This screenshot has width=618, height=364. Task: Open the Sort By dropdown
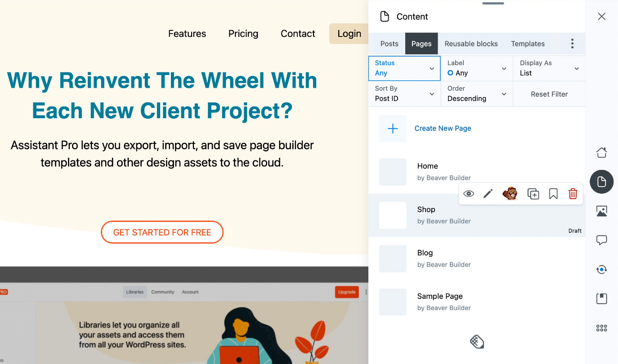point(404,94)
